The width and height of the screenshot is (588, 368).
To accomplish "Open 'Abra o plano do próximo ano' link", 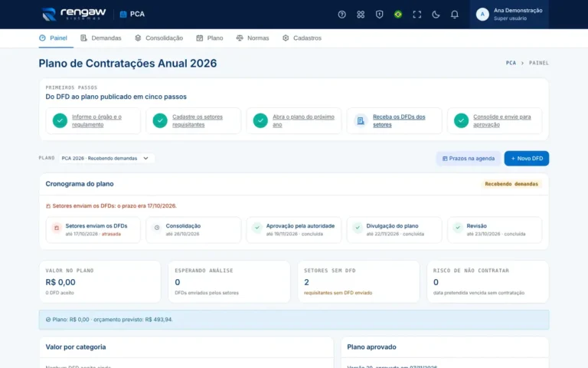I will click(303, 120).
